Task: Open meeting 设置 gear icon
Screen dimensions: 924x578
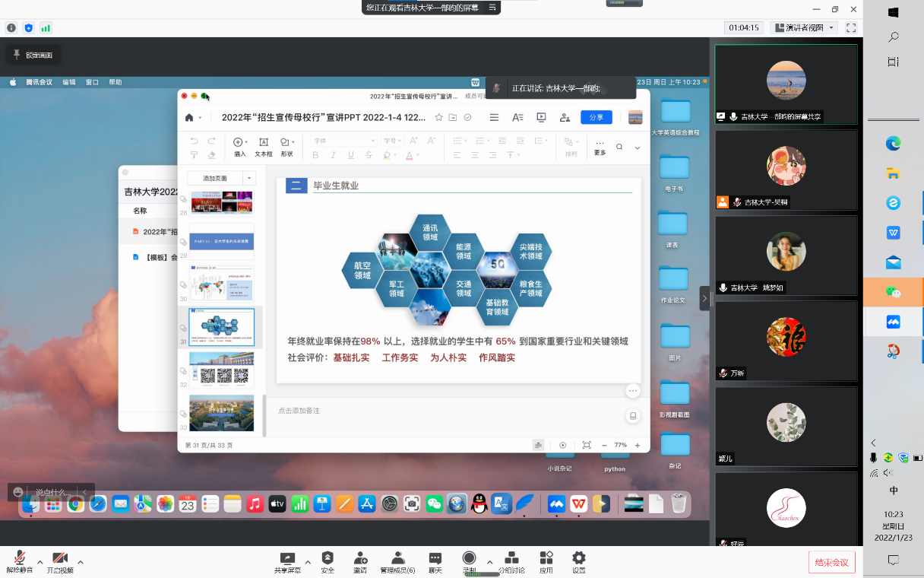Action: [x=579, y=561]
